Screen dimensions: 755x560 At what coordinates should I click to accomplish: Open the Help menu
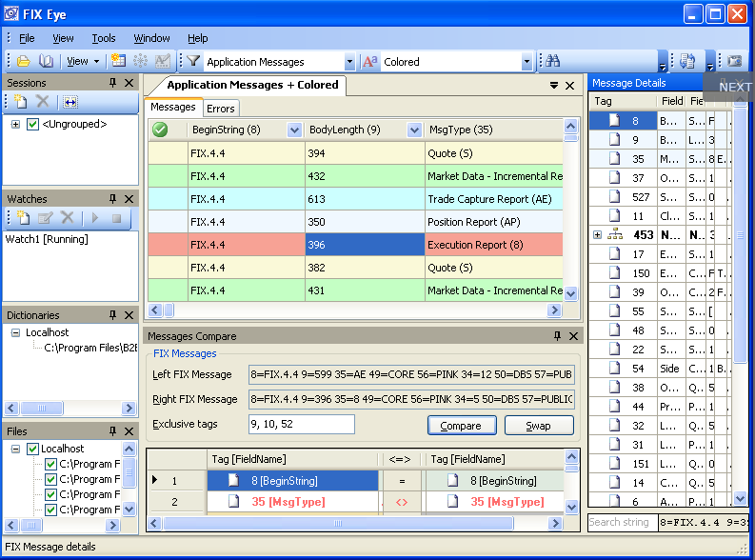point(198,38)
